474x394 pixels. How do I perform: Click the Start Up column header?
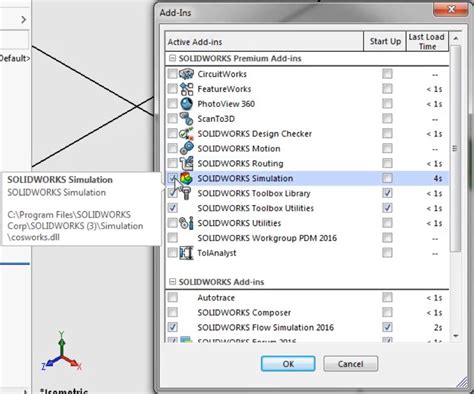coord(385,42)
